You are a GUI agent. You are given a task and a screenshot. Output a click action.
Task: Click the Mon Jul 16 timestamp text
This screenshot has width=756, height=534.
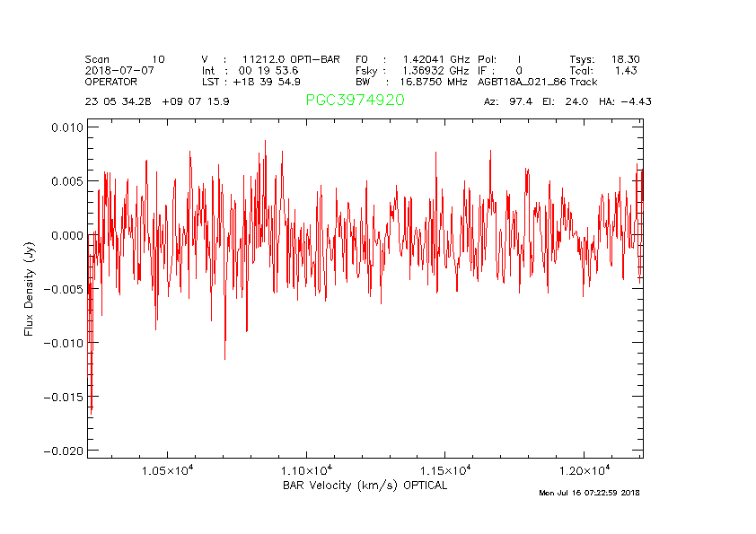(x=589, y=493)
